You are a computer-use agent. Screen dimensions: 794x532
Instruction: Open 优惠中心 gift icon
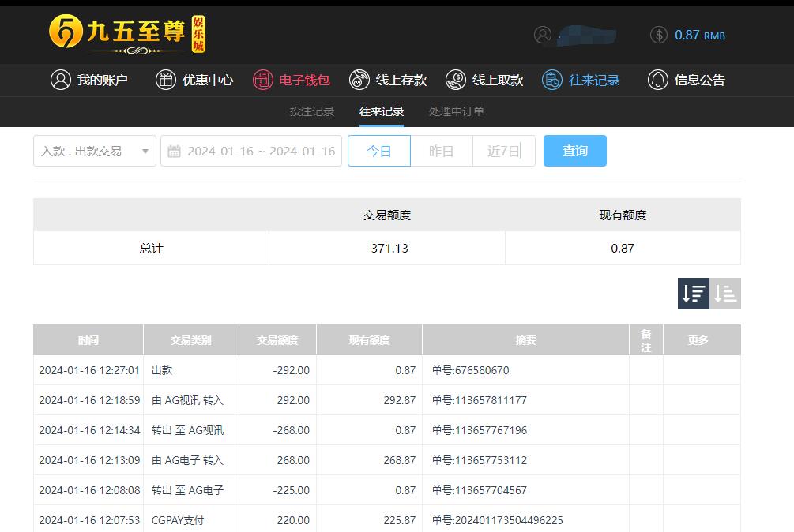tap(166, 80)
